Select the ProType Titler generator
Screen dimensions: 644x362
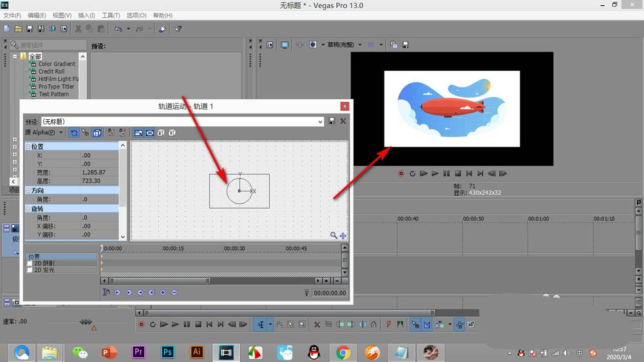56,87
